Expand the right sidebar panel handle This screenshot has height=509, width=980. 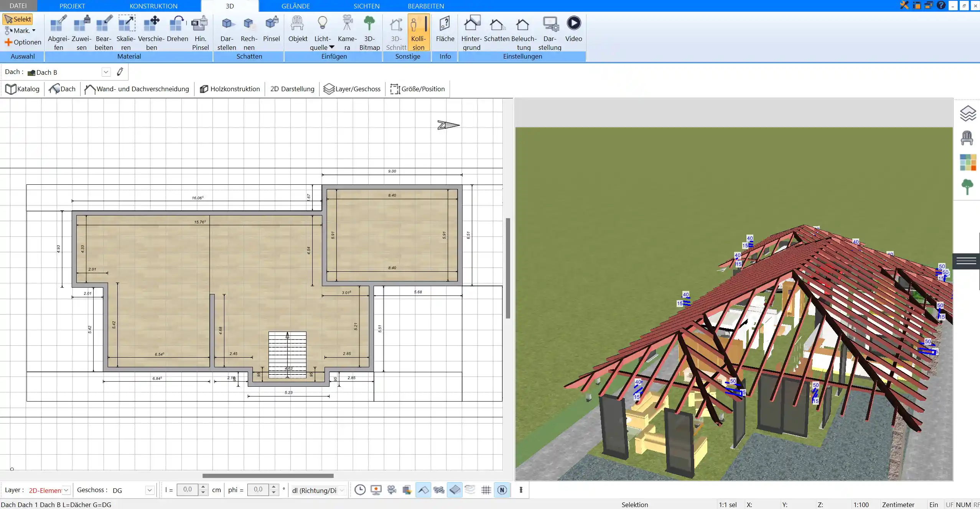(966, 261)
